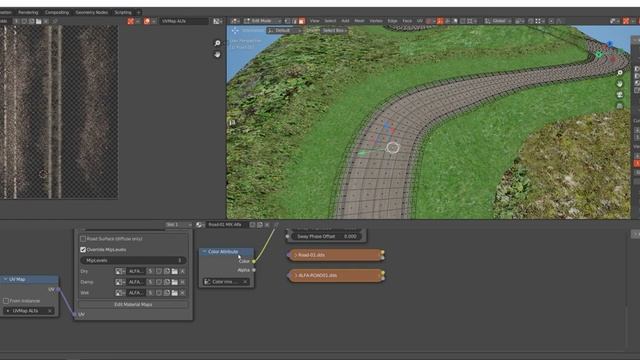The width and height of the screenshot is (640, 360).
Task: Open the folder icon on Damp row
Action: (174, 282)
